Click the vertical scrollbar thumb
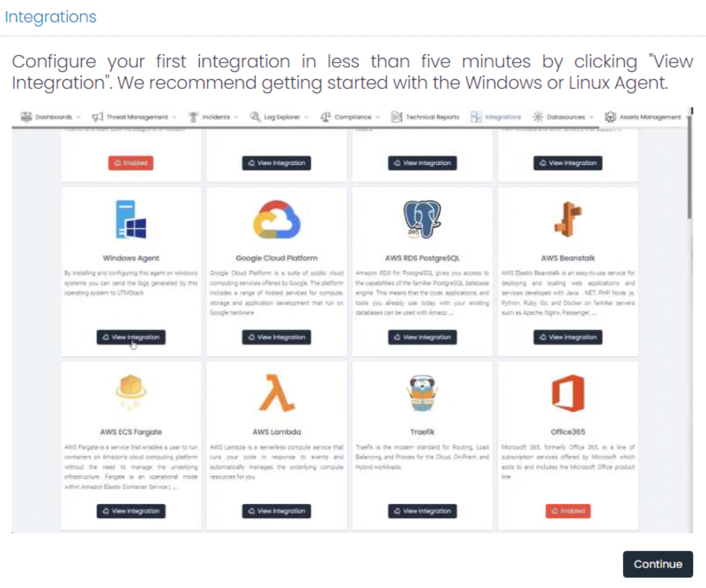This screenshot has width=706, height=588. (x=689, y=166)
